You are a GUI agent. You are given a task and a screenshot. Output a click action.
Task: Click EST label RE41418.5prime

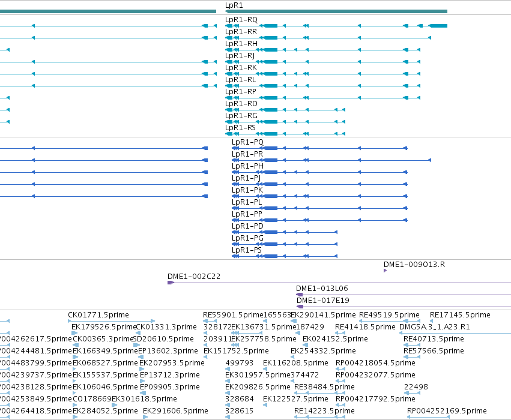pyautogui.click(x=365, y=327)
